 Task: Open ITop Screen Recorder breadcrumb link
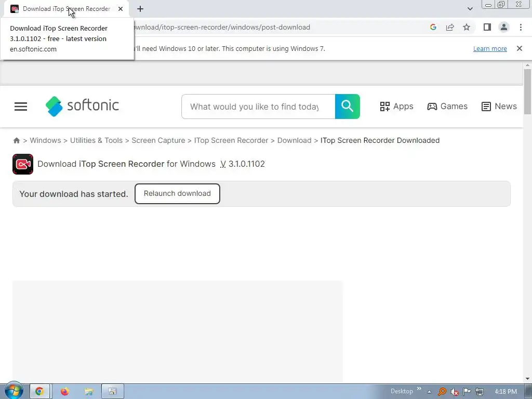[x=231, y=140]
